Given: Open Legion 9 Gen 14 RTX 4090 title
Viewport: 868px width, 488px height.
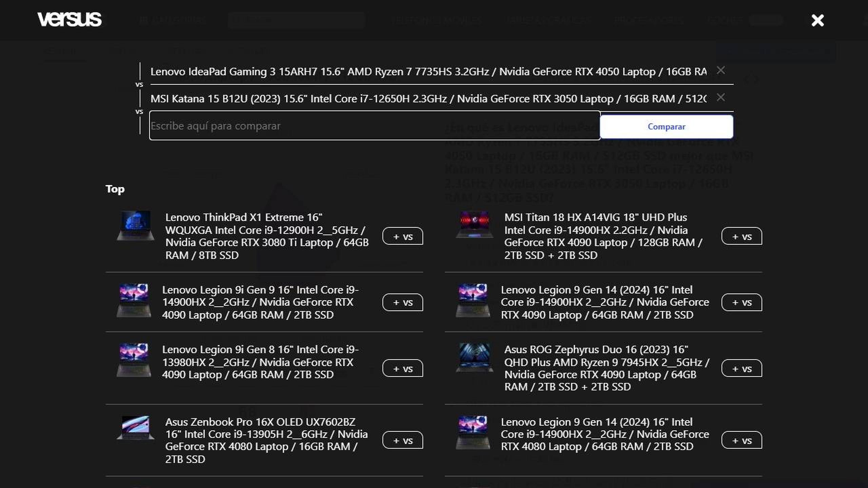Looking at the screenshot, I should click(605, 302).
